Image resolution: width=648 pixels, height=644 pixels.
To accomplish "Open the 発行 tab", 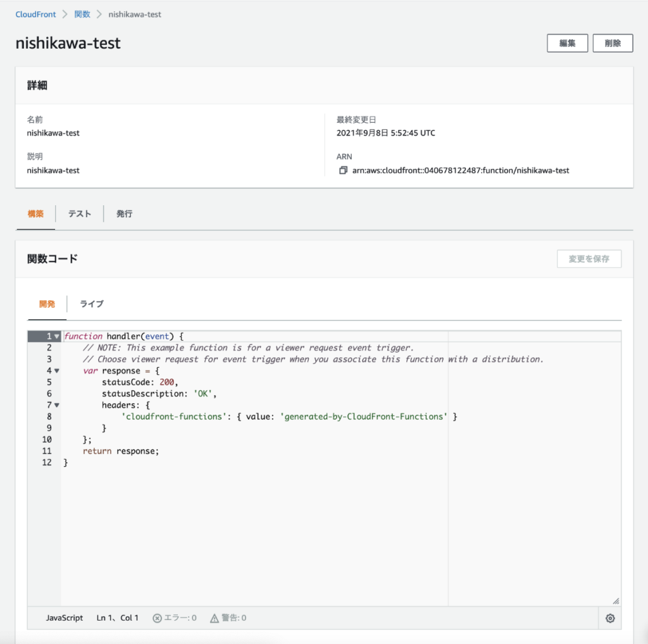I will (124, 213).
